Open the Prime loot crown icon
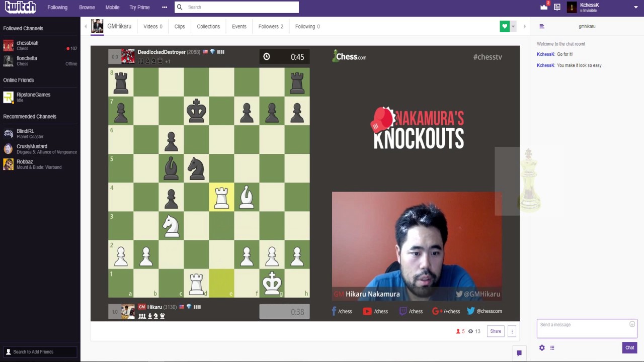644x362 pixels. tap(544, 7)
